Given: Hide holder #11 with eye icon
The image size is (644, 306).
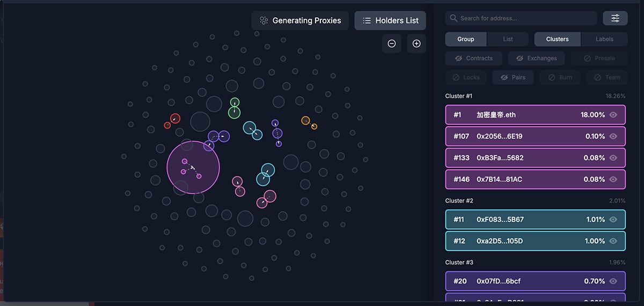Looking at the screenshot, I should (613, 220).
